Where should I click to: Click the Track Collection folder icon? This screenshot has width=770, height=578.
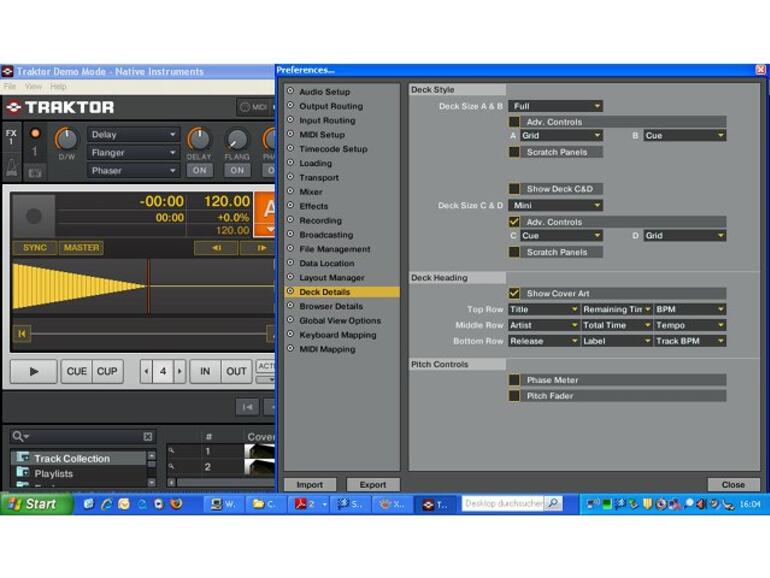point(22,458)
